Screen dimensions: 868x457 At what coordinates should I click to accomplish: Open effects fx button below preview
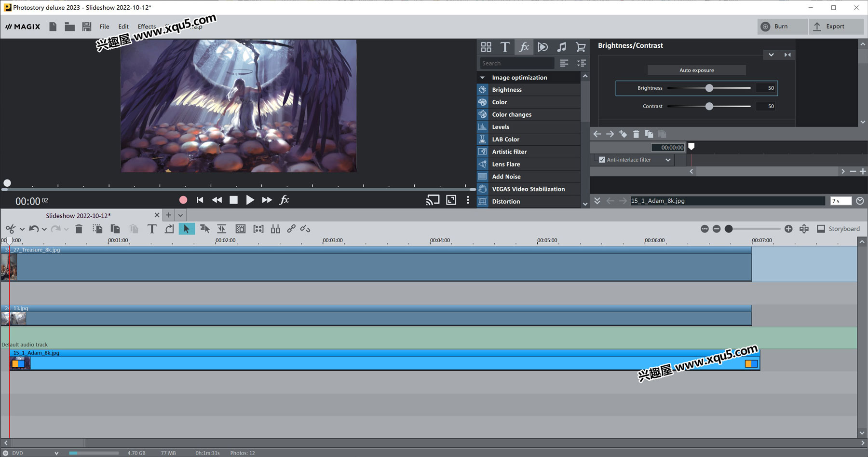(x=285, y=200)
